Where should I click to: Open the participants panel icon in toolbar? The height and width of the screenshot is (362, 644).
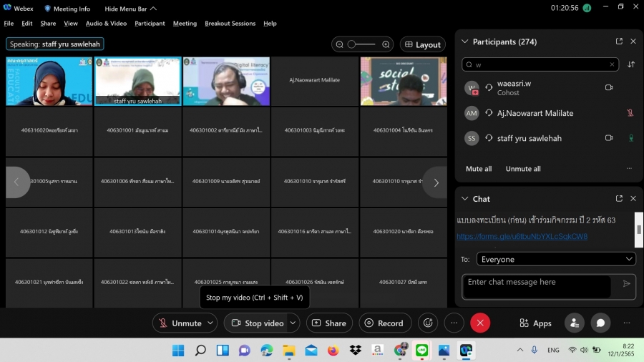tap(573, 323)
